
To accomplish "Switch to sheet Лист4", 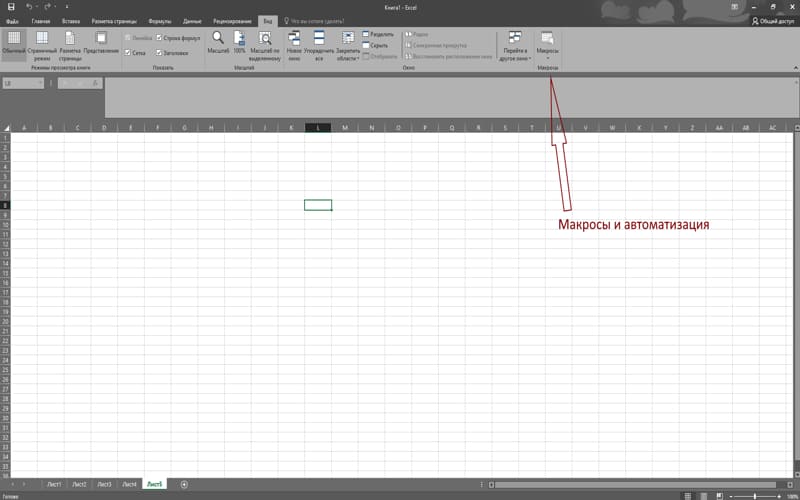I will click(129, 484).
